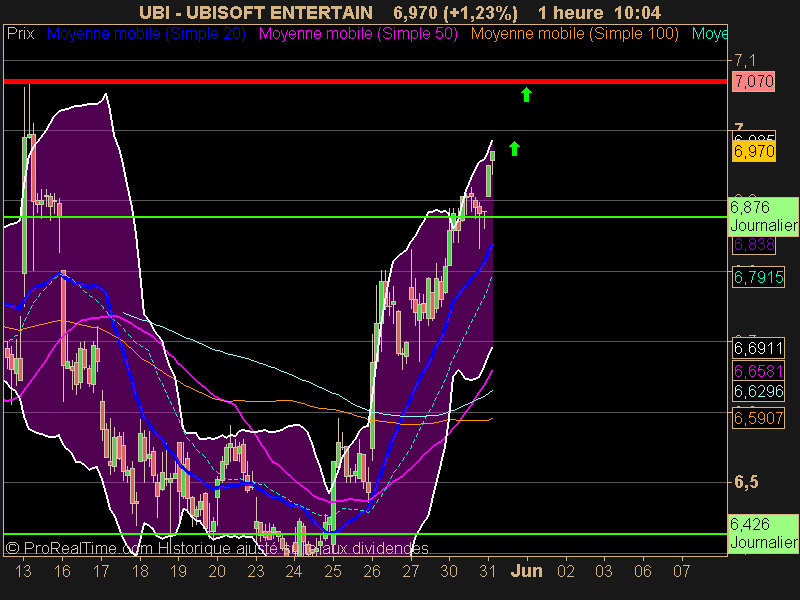Click the '1 heure' timeframe label
800x600 pixels.
pyautogui.click(x=570, y=13)
